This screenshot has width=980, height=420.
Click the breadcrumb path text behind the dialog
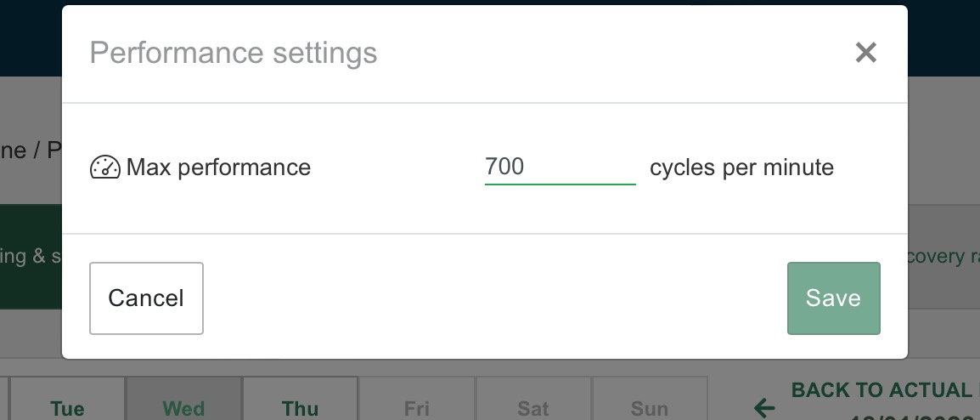[31, 150]
